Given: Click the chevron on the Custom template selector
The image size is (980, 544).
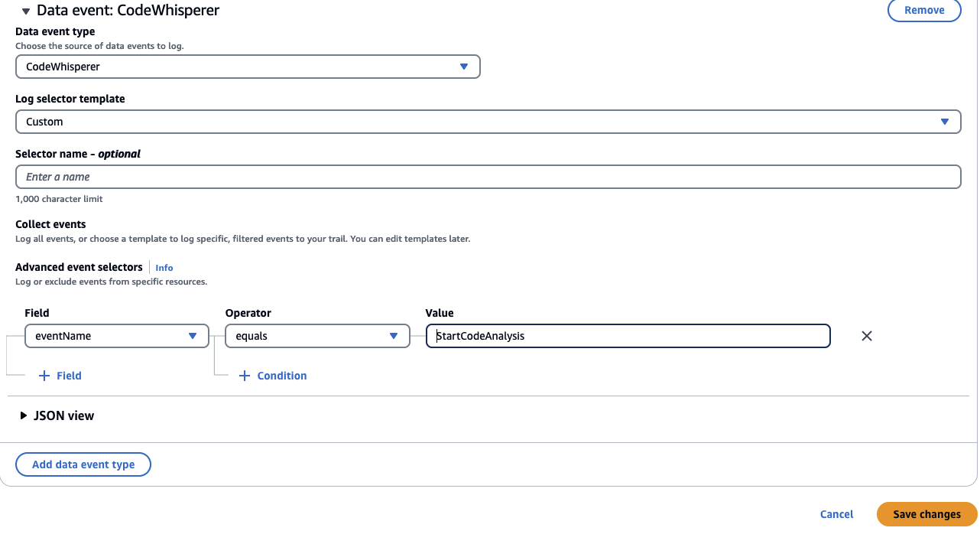Looking at the screenshot, I should (946, 121).
